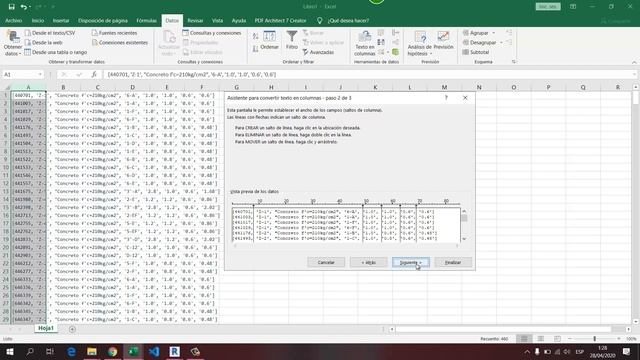Screen dimensions: 640x360
Task: Click the Filtro funnel icon
Action: 291,37
